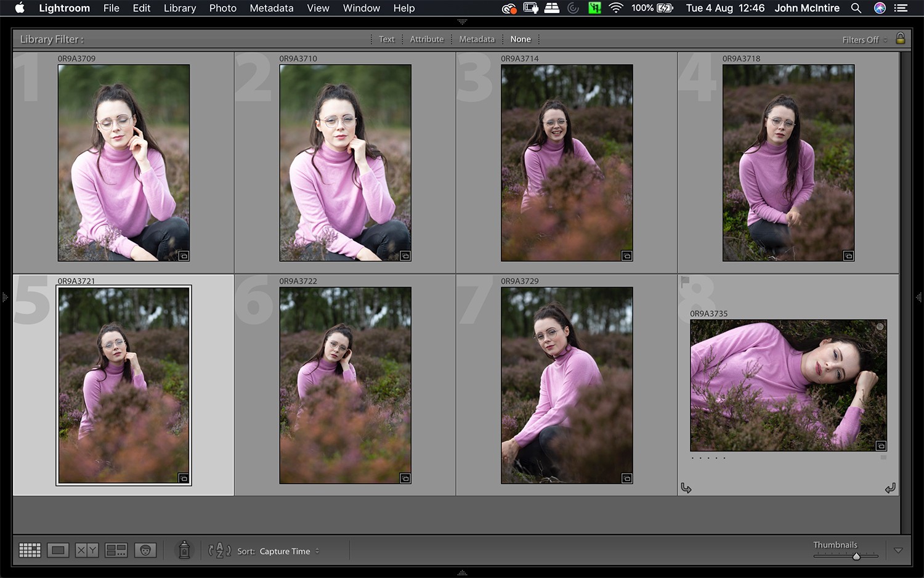This screenshot has width=924, height=578.
Task: Open the Sort Capture Time dropdown
Action: [x=290, y=551]
